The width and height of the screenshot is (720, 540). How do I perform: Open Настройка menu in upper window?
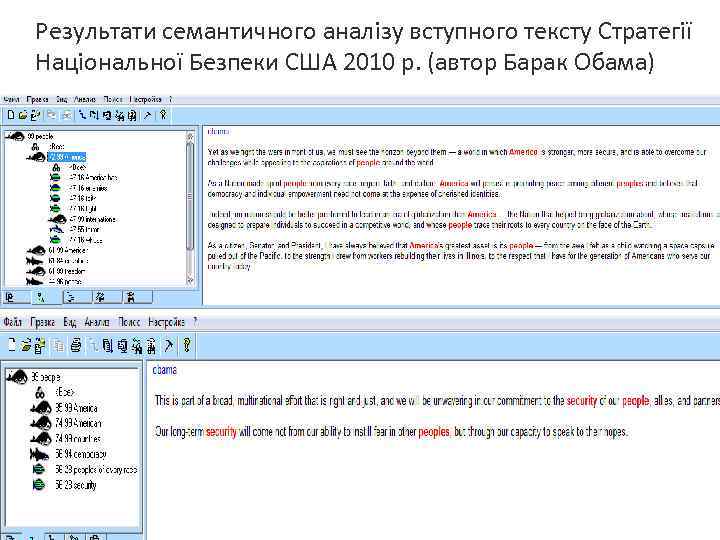(x=145, y=99)
